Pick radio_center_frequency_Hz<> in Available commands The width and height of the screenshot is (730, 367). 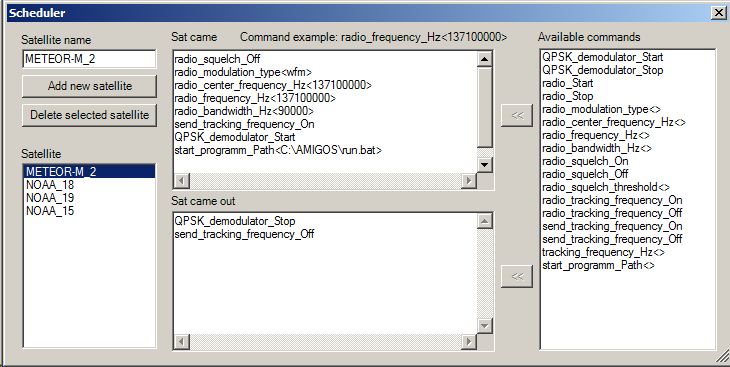point(614,122)
